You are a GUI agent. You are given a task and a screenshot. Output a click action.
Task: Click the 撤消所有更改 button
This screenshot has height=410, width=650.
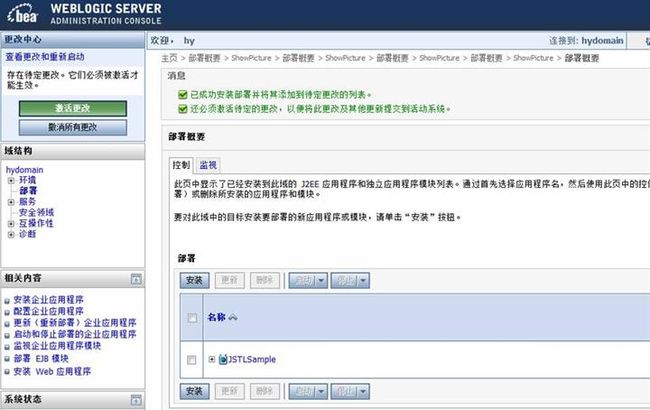[x=73, y=127]
